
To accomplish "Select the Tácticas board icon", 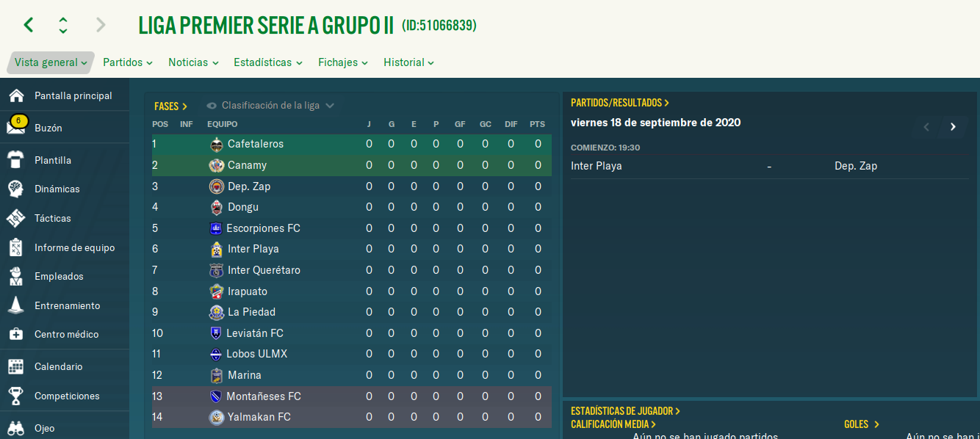I will [16, 218].
